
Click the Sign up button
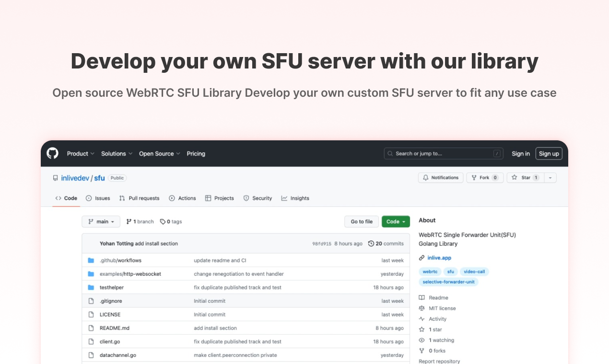coord(549,153)
